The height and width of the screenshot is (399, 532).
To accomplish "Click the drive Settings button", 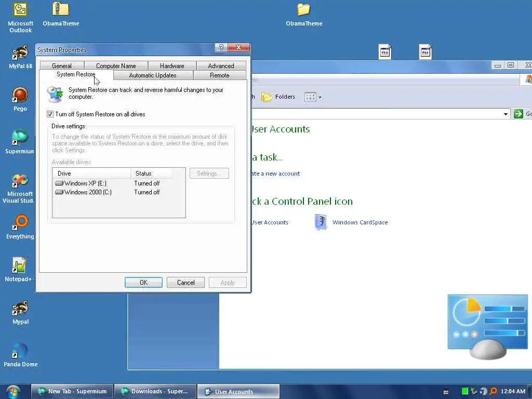I will [209, 174].
